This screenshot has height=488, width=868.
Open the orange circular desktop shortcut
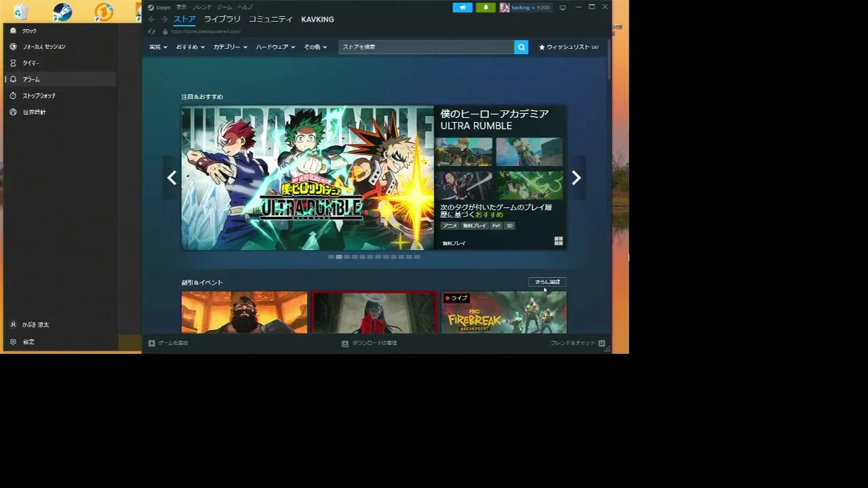tap(103, 12)
